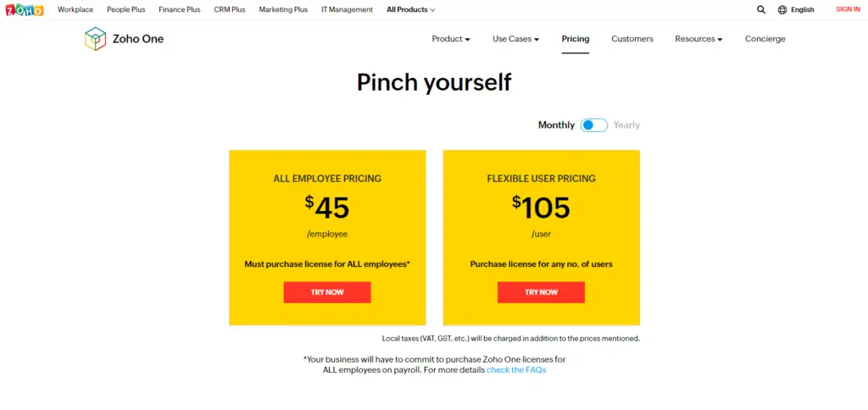Click SIGN IN link
This screenshot has width=868, height=410.
tap(848, 9)
